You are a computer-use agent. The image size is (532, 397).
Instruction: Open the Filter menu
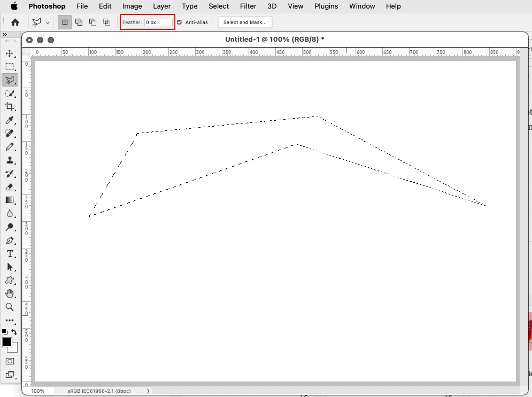tap(248, 6)
